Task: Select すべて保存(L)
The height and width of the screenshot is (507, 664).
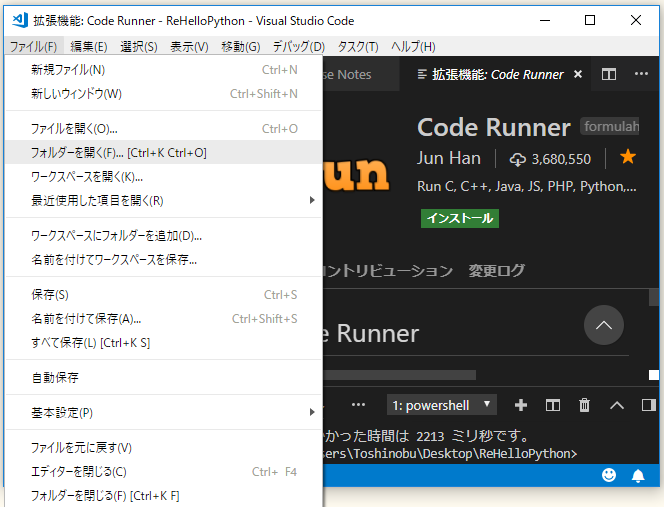Action: (x=163, y=342)
